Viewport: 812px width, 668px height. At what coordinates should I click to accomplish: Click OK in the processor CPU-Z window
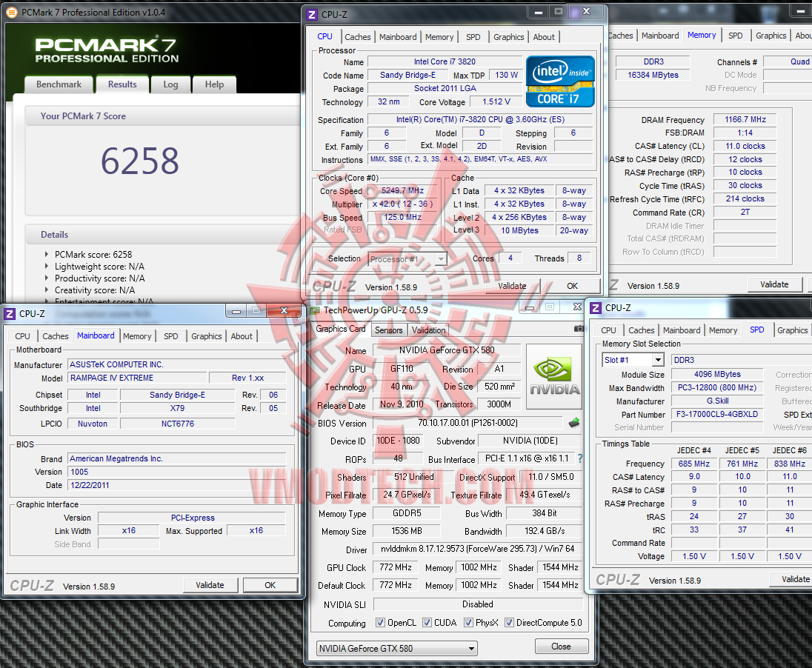[572, 286]
